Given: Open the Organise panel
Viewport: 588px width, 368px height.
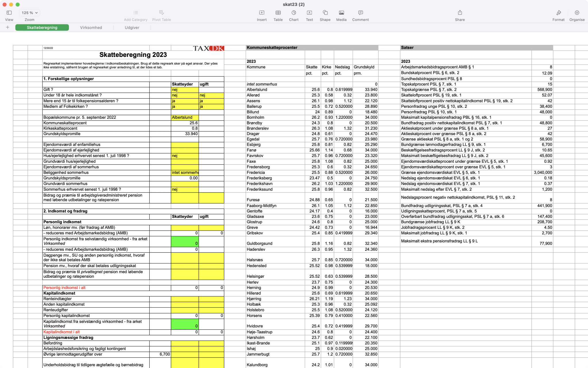Looking at the screenshot, I should click(577, 13).
